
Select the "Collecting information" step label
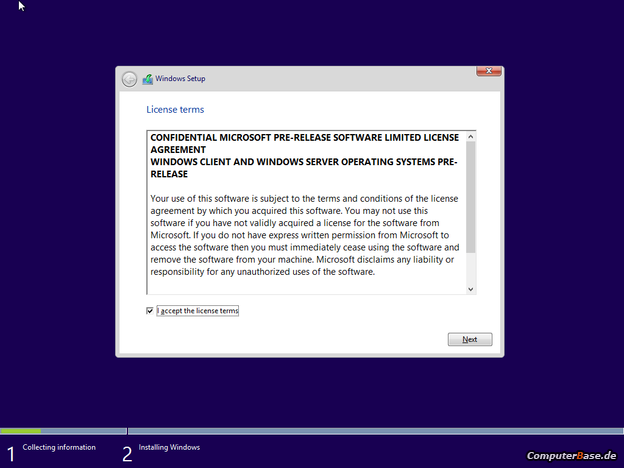[59, 447]
